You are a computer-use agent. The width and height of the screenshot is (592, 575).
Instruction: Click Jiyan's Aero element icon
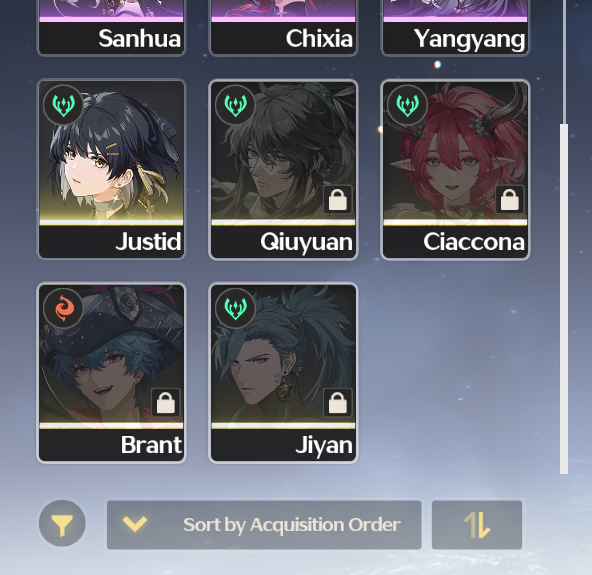[236, 308]
